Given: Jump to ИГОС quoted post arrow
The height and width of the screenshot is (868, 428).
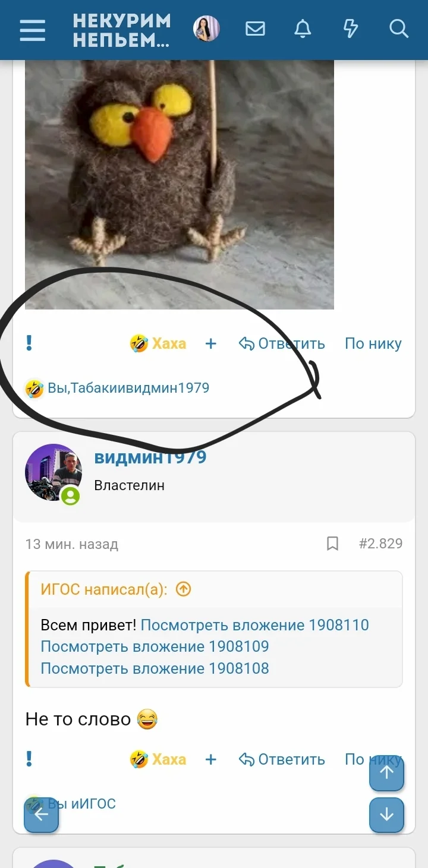Looking at the screenshot, I should pyautogui.click(x=184, y=589).
